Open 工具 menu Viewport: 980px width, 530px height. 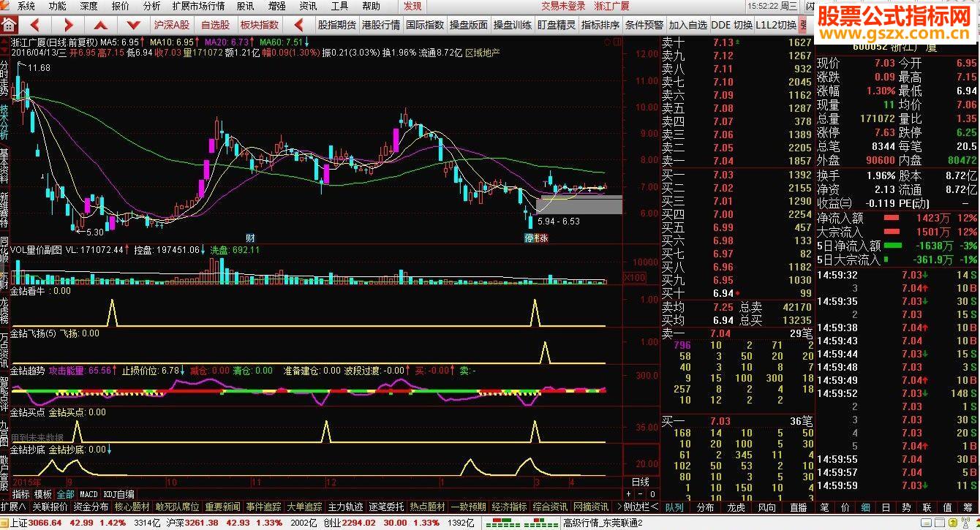[x=339, y=6]
